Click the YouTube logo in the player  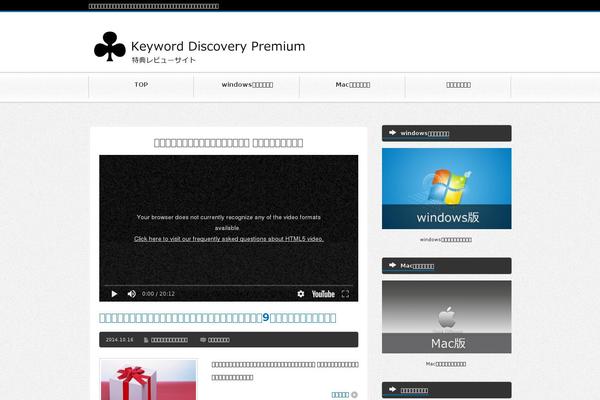323,294
